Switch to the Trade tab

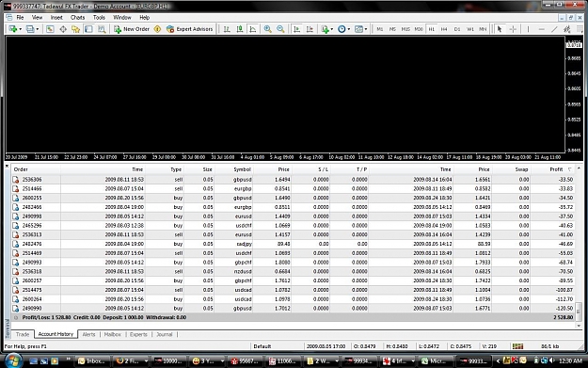point(23,334)
